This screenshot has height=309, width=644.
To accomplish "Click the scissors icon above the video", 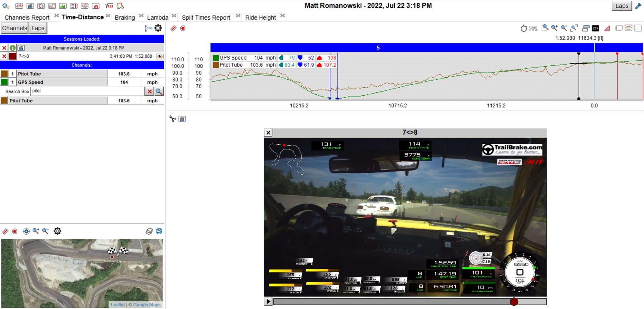I will point(172,119).
